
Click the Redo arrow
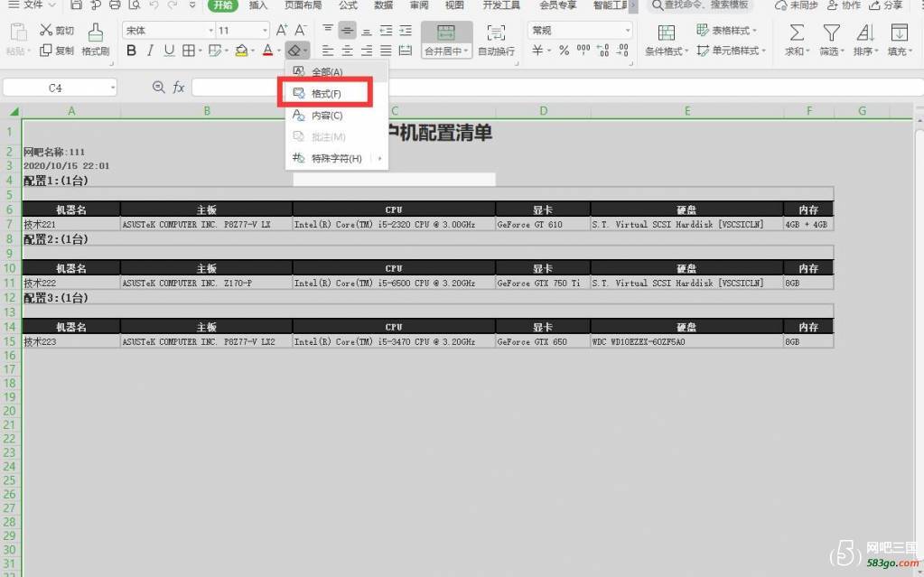tap(173, 5)
